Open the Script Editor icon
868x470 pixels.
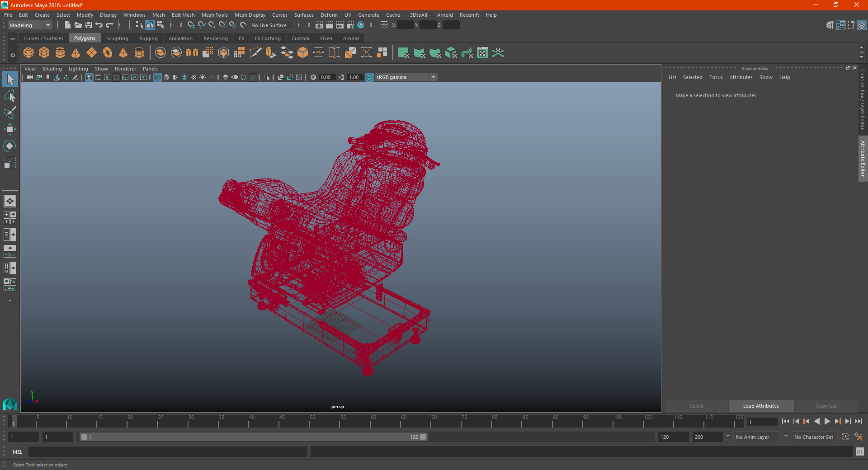click(x=860, y=452)
